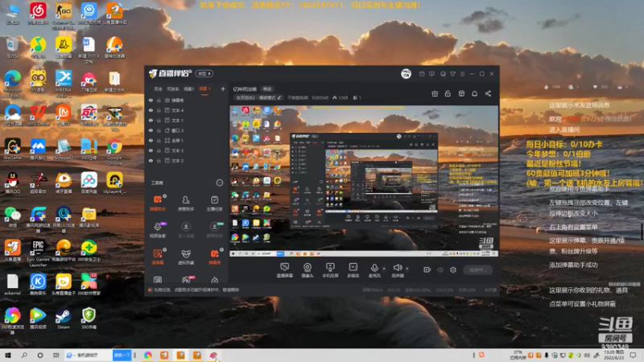The width and height of the screenshot is (644, 362).
Task: Click the room number 9380348 text
Action: pos(320,97)
